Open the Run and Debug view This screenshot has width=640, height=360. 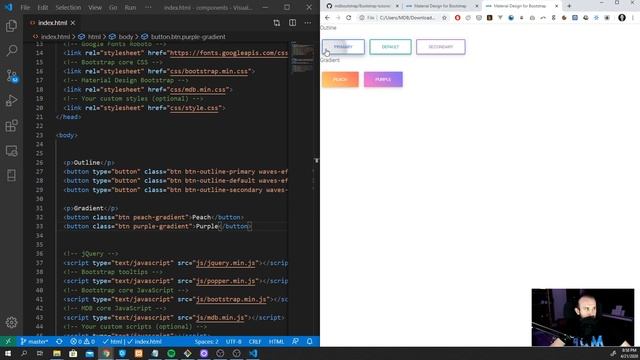click(11, 100)
